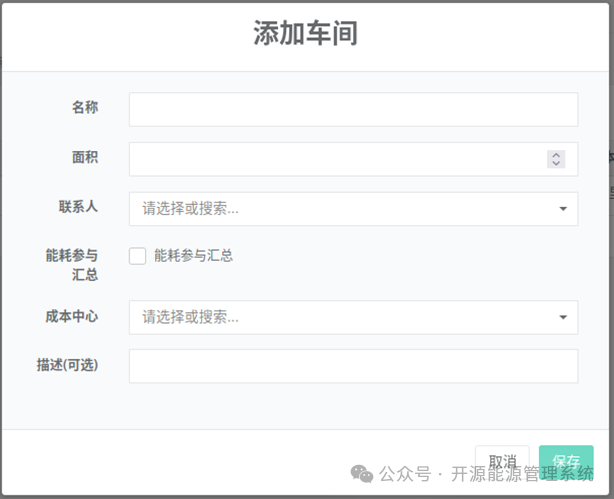Click the 名称 field label
This screenshot has height=499, width=614.
point(85,107)
